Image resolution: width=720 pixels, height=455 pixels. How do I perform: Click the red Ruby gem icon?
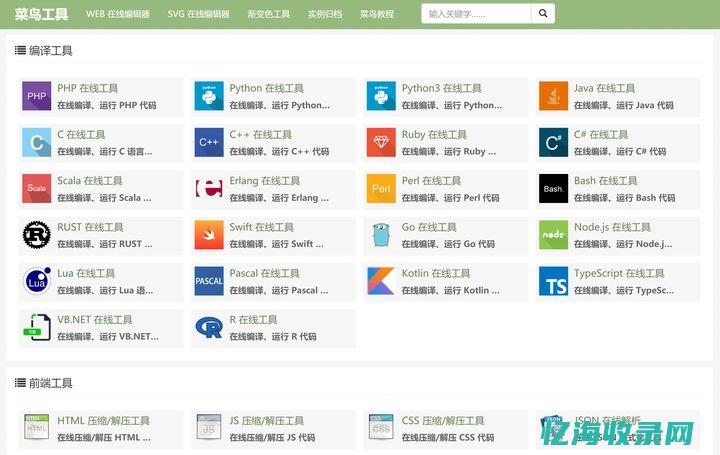tap(381, 142)
